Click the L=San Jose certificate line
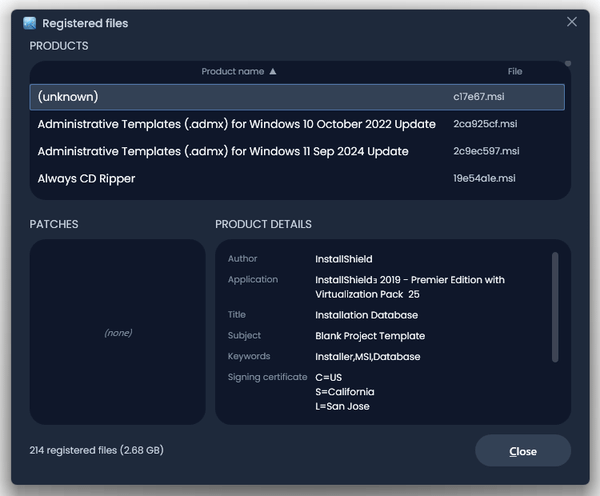 pyautogui.click(x=342, y=406)
